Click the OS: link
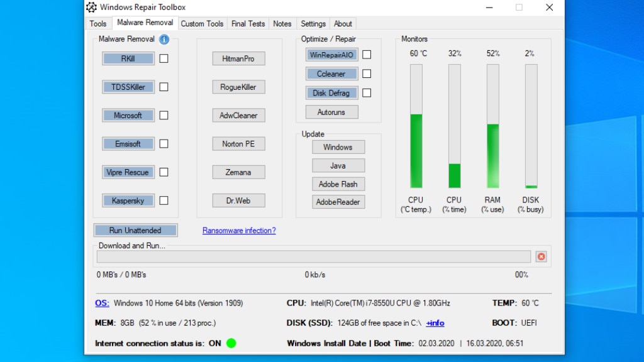The image size is (644, 362). [102, 304]
